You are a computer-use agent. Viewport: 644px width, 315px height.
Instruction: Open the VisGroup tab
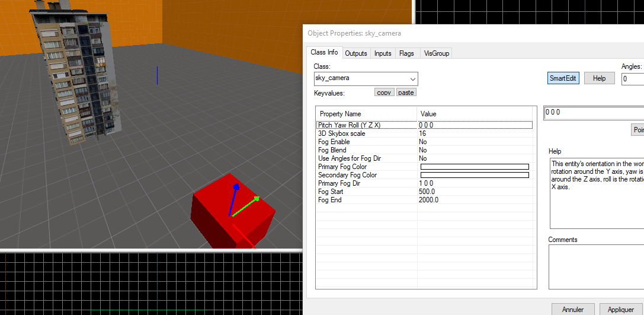[x=437, y=53]
